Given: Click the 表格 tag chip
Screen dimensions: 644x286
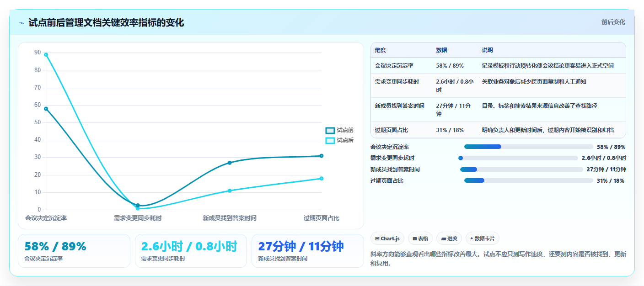Looking at the screenshot, I should tap(420, 238).
